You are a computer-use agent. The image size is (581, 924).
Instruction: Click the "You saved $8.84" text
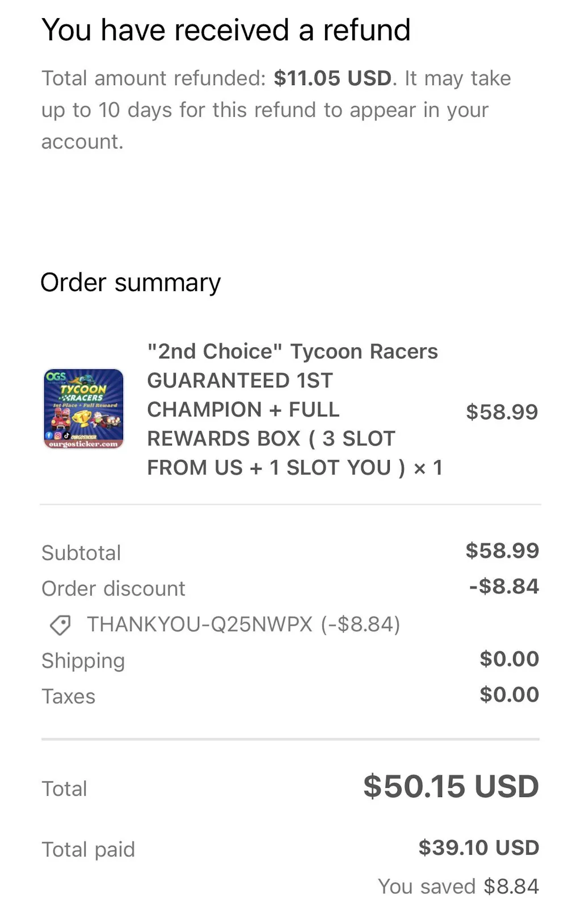click(458, 887)
